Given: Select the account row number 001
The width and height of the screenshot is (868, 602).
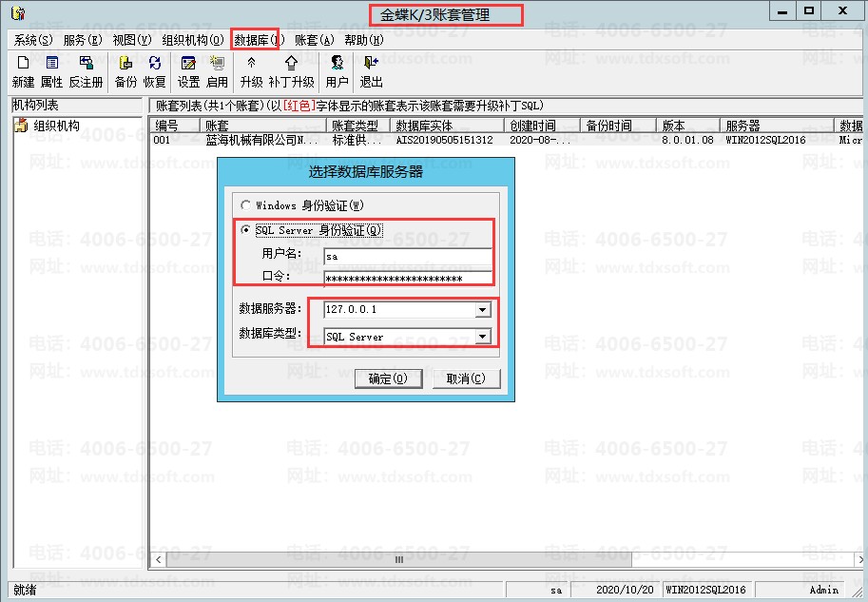Looking at the screenshot, I should point(163,140).
